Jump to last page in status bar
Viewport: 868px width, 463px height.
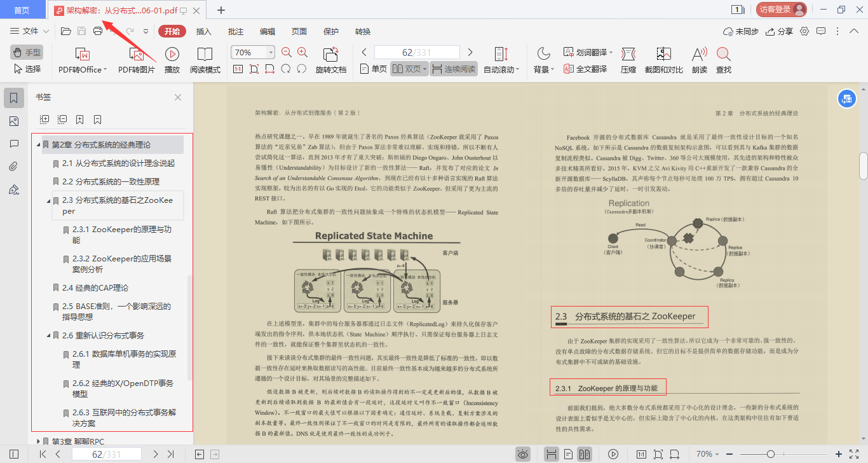point(170,454)
